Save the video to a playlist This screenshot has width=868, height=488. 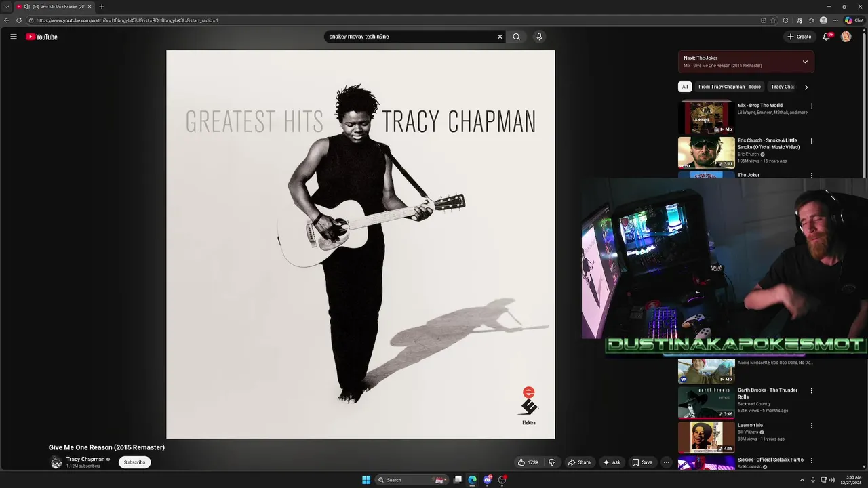[x=642, y=462]
